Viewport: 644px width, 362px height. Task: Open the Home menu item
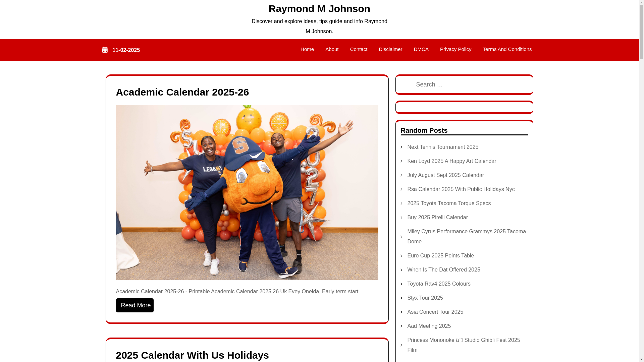tap(307, 49)
